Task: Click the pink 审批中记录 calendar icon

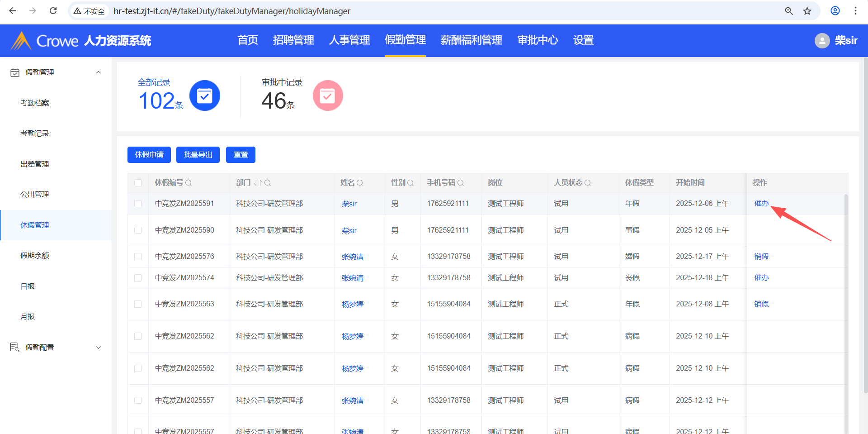Action: [x=327, y=95]
